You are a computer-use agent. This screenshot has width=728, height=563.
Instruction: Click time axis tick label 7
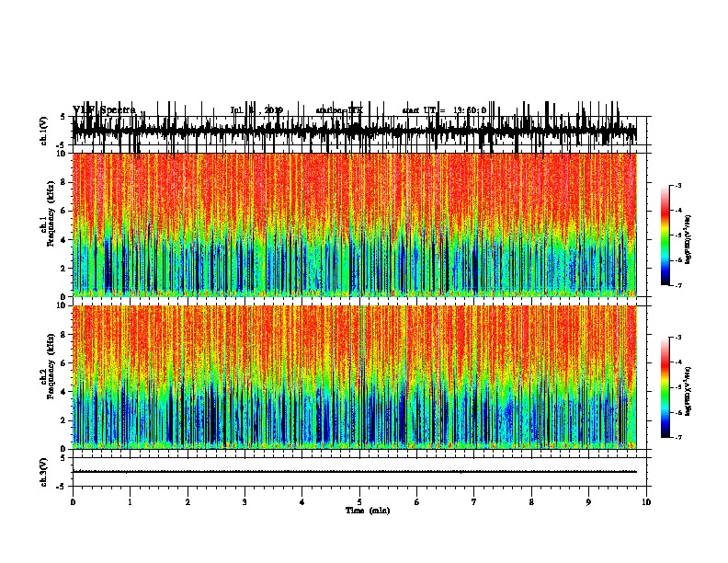pos(474,502)
